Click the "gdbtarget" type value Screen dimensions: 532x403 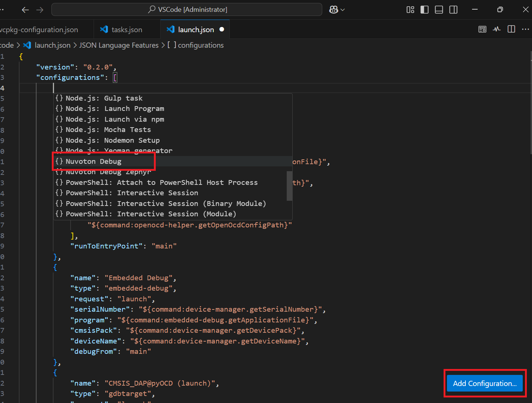[x=128, y=394]
